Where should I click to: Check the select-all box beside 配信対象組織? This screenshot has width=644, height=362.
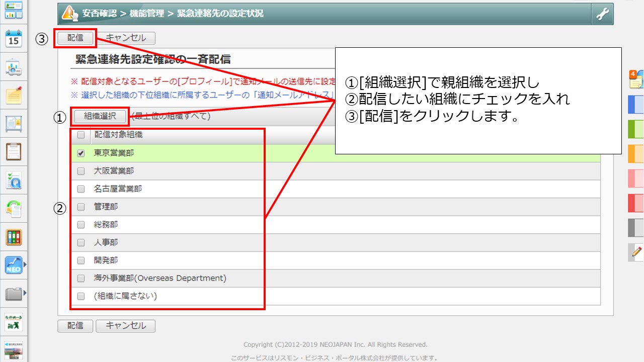pos(80,136)
